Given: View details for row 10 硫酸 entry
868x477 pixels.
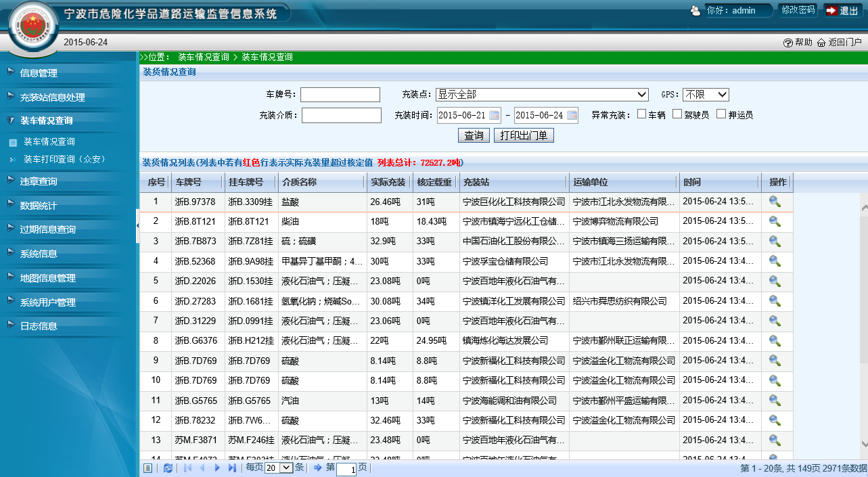Looking at the screenshot, I should 775,380.
